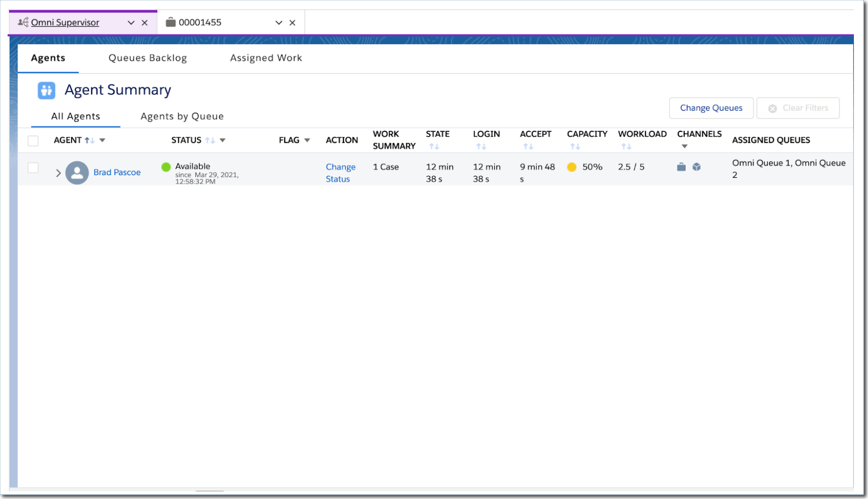Open the Agent column filter dropdown
This screenshot has height=499, width=868.
103,140
